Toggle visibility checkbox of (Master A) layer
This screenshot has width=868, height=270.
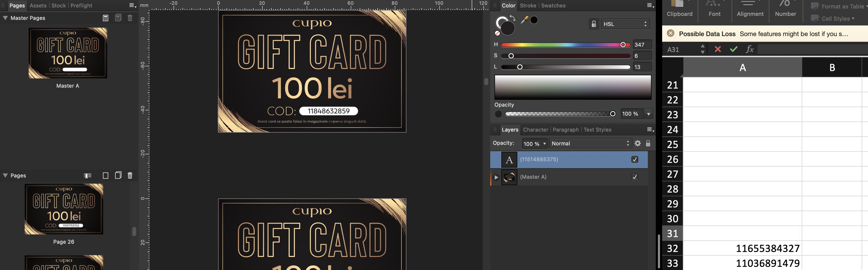[635, 177]
